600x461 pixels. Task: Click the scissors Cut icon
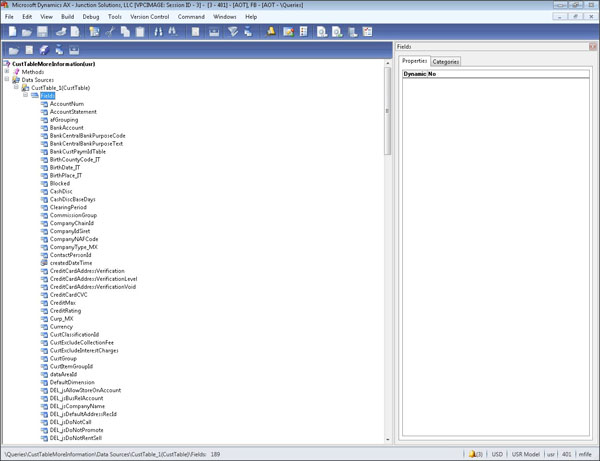coord(109,32)
